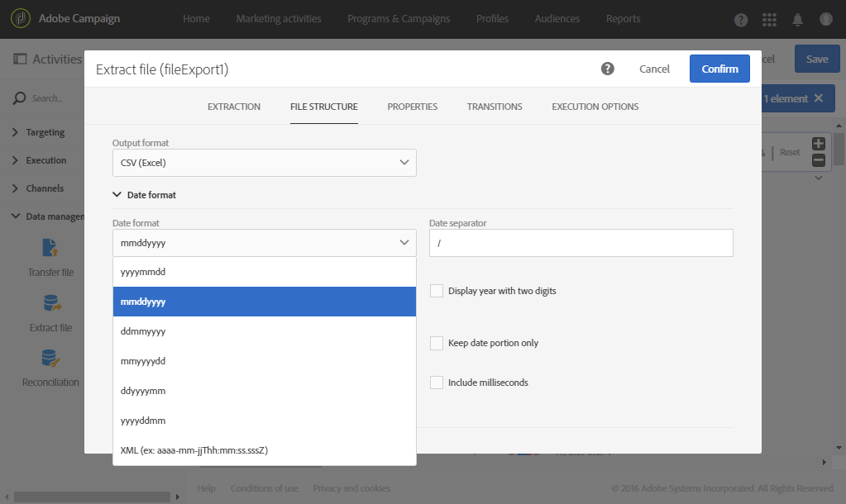
Task: Dismiss the 1 element selection X
Action: coord(819,98)
